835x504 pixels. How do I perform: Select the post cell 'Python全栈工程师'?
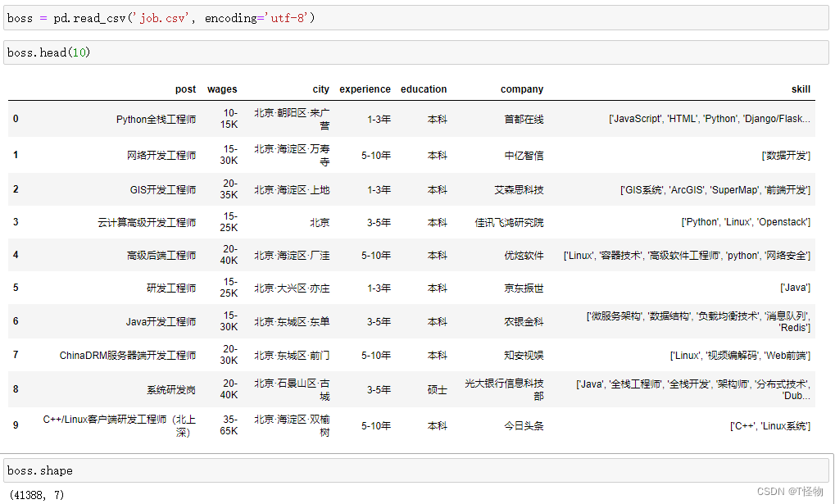(x=156, y=120)
